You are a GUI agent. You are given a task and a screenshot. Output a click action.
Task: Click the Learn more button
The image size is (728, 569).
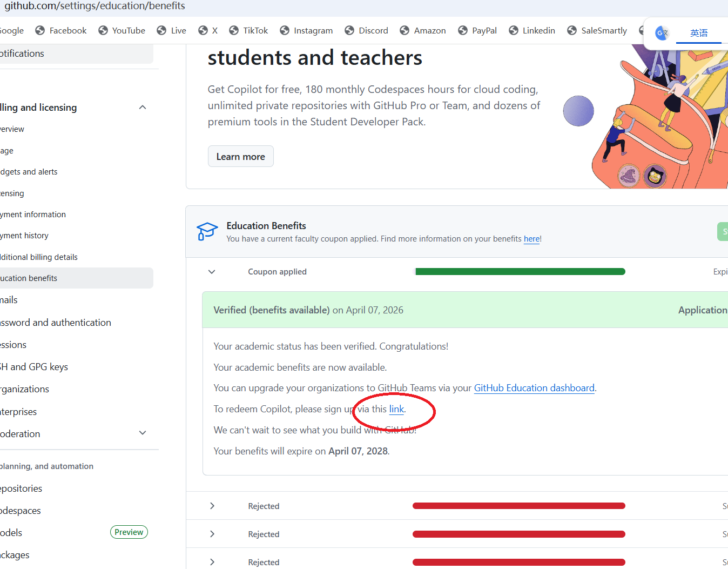(240, 157)
